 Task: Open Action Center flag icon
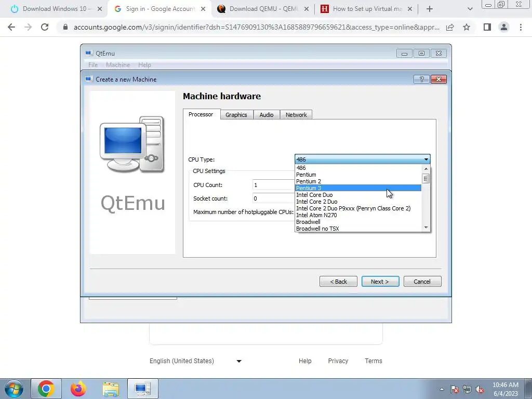click(x=455, y=389)
